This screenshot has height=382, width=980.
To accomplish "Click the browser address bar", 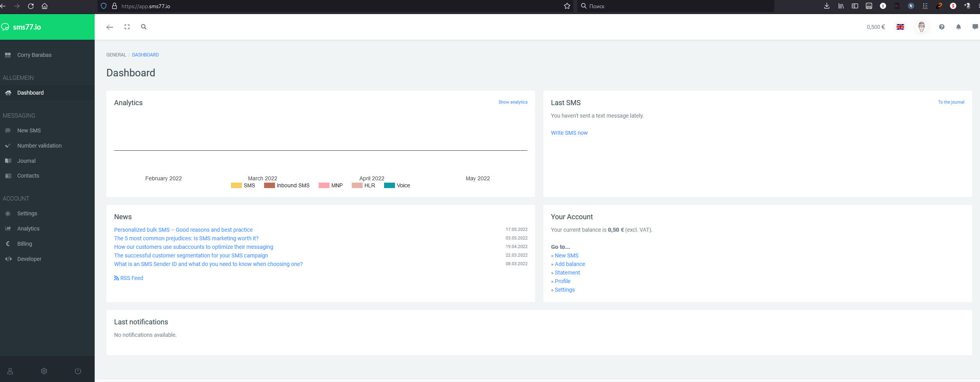I will (x=331, y=6).
